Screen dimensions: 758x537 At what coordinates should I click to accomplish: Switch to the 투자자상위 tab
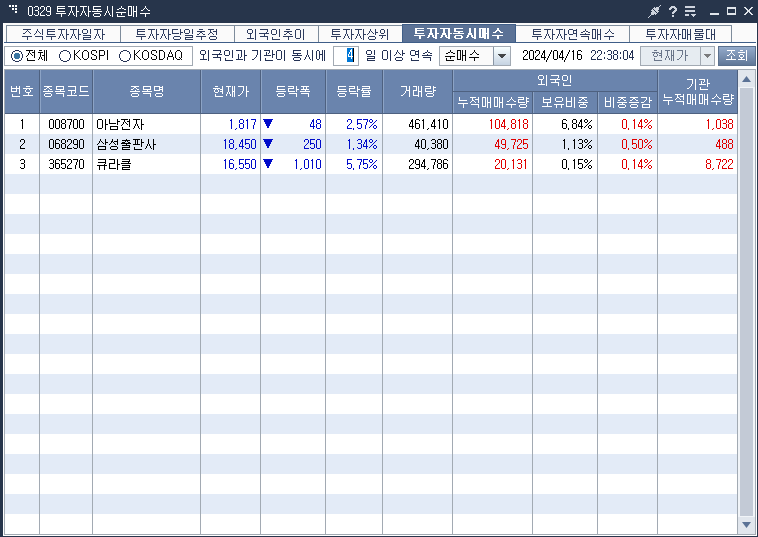coord(360,34)
